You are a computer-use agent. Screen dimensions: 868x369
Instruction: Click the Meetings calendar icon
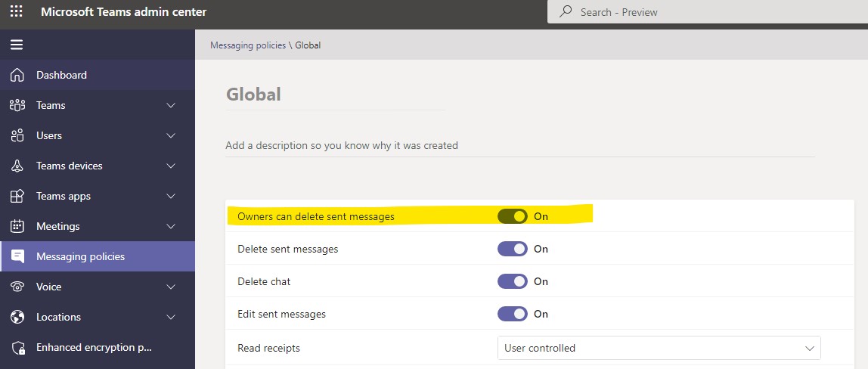[x=17, y=226]
